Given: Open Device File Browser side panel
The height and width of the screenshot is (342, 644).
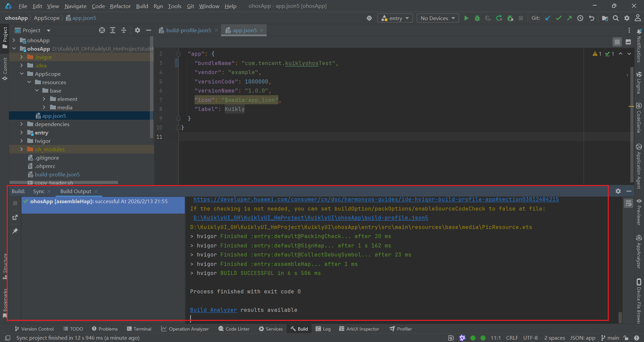Looking at the screenshot, I should 639,301.
